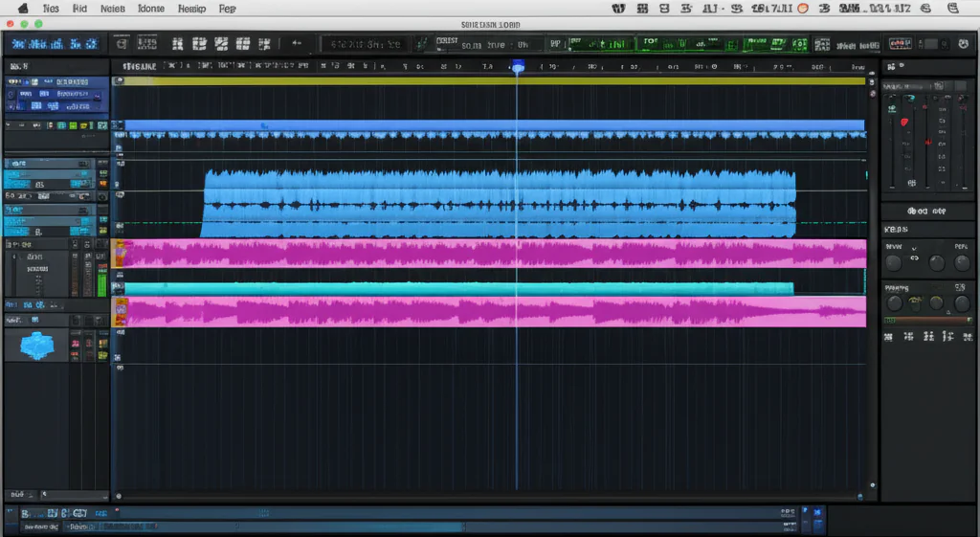The image size is (980, 537).
Task: Click the first knob in the right panel's upper knob row
Action: coord(894,263)
